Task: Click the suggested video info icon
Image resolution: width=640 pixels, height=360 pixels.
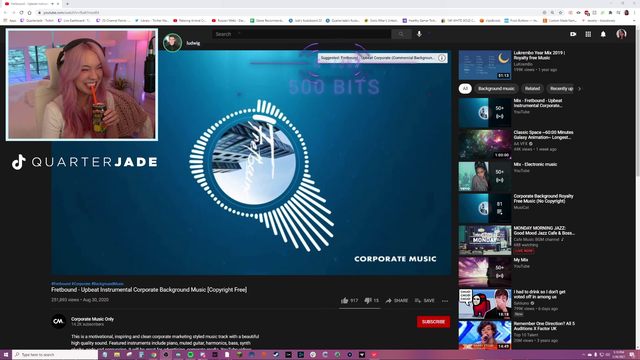Action: point(442,58)
